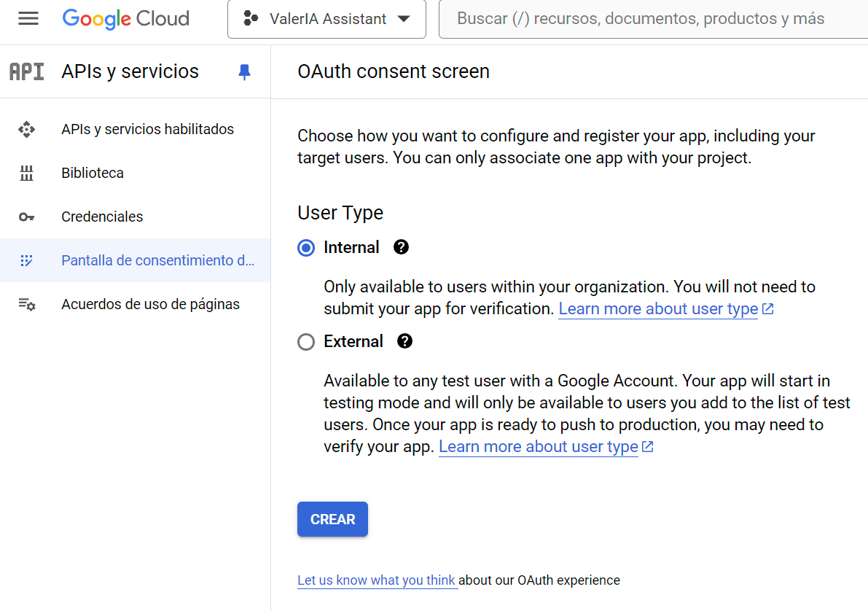Open Let us know what you think link
The height and width of the screenshot is (611, 868).
(377, 580)
